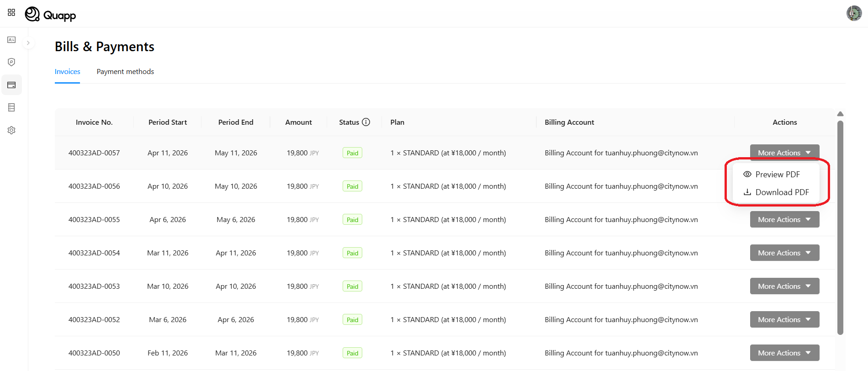Open the shield sidebar icon

coord(11,62)
